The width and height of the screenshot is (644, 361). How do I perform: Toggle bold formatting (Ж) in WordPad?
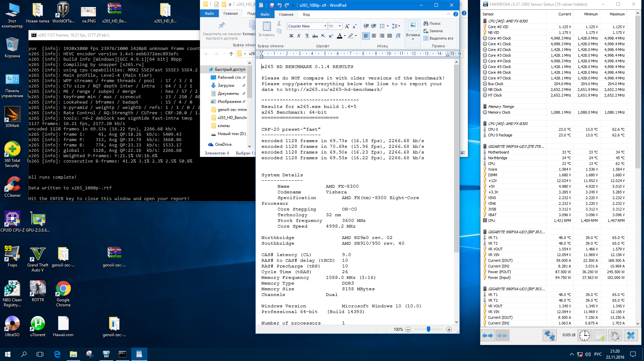click(291, 36)
